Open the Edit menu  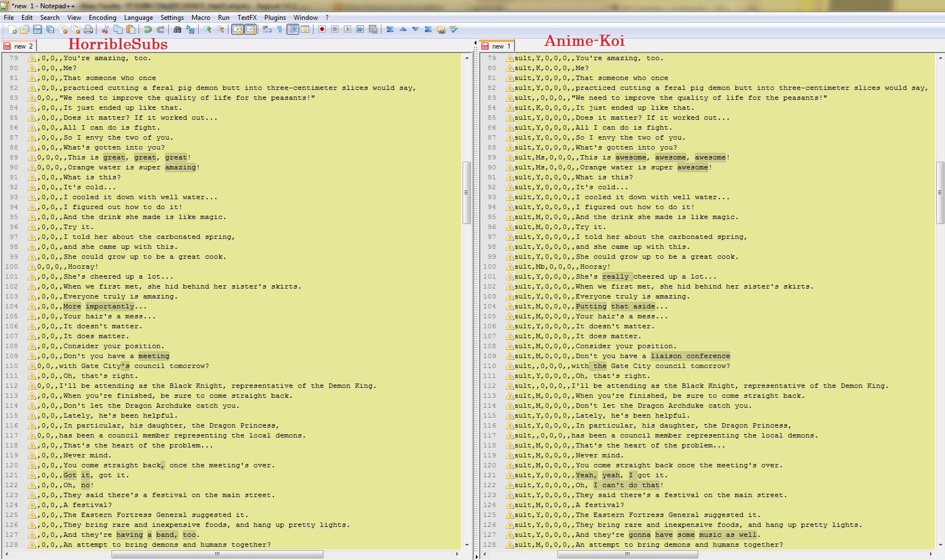pyautogui.click(x=27, y=18)
